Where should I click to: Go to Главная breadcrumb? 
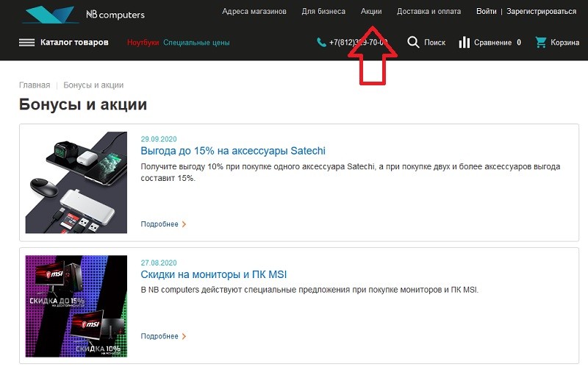[x=35, y=85]
